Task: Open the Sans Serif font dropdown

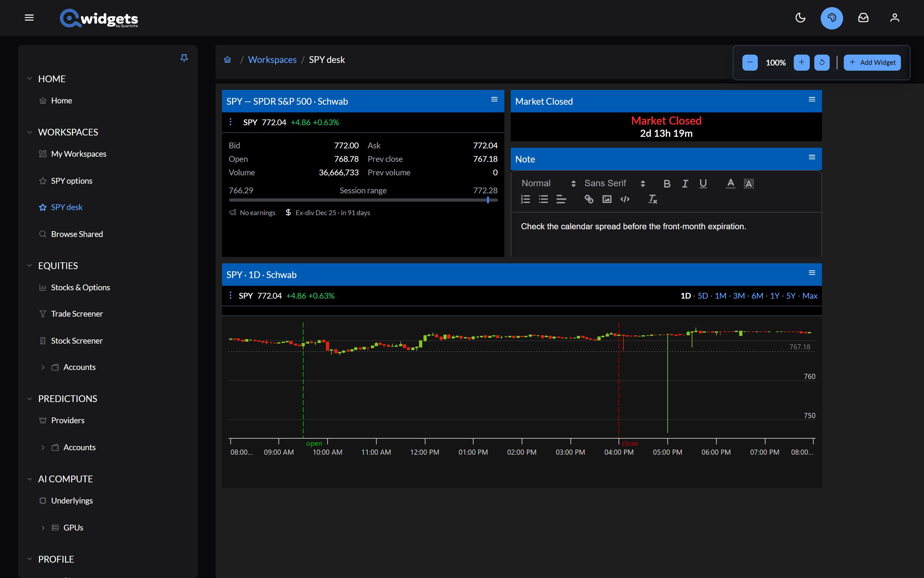Action: [615, 183]
